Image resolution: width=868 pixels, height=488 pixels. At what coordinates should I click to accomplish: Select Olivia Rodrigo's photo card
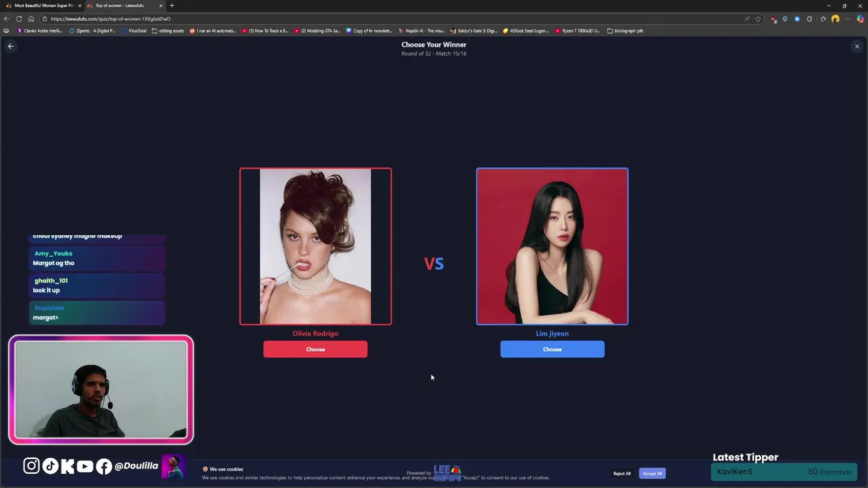(315, 246)
